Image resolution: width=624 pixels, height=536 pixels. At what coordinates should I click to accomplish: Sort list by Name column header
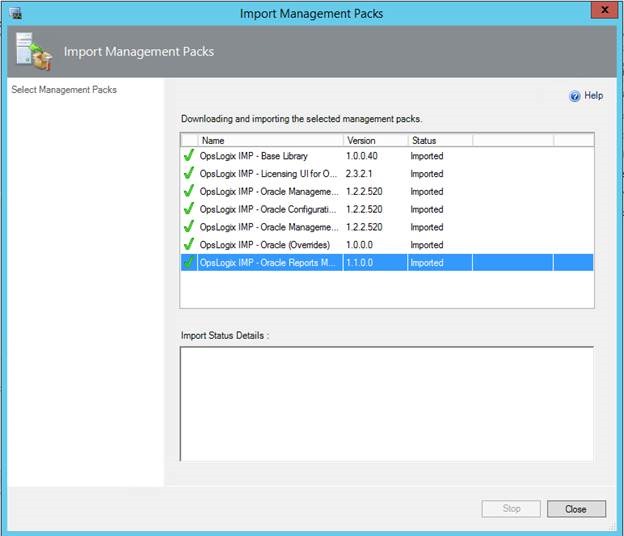[x=270, y=141]
